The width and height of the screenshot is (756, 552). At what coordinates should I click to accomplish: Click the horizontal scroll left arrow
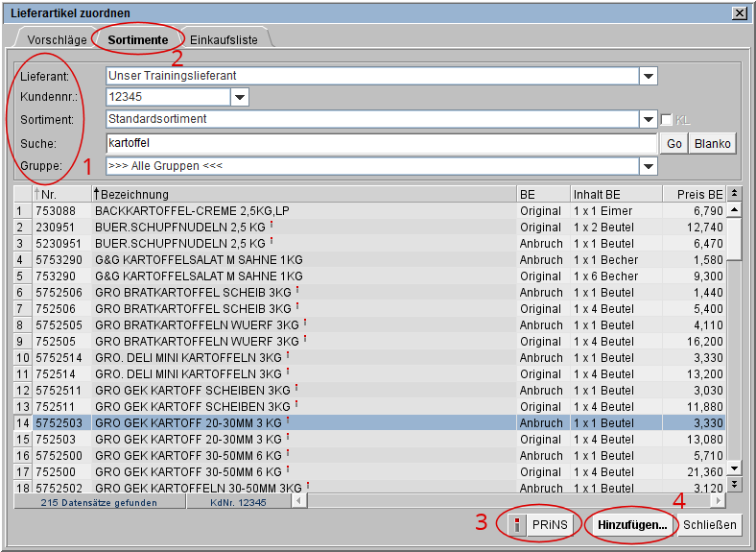click(299, 501)
